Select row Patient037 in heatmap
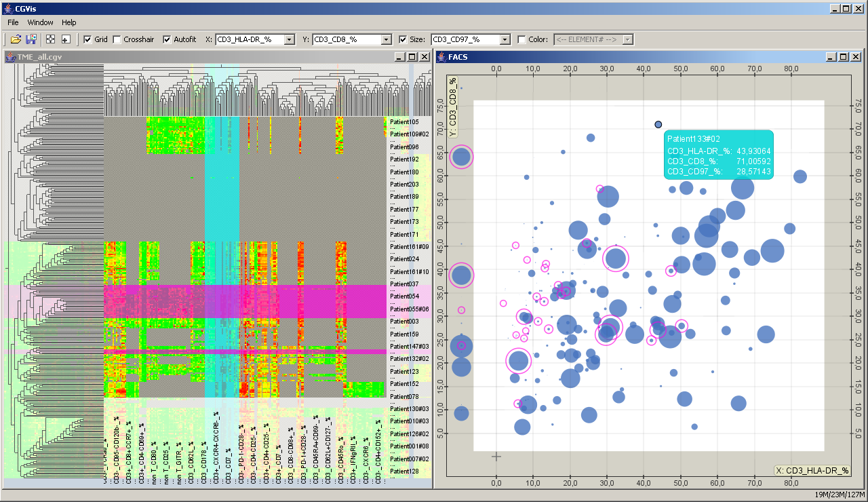 coord(403,284)
